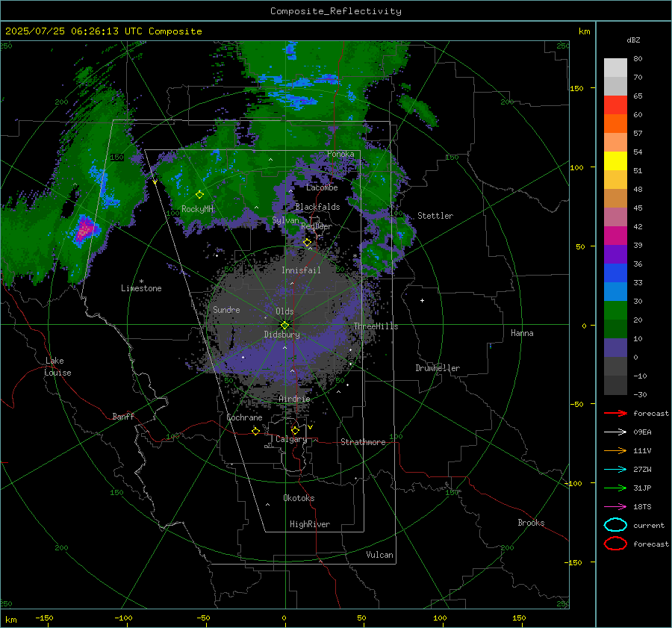Select the orange 57–60 dBZ swatch
The image size is (672, 628).
(x=615, y=123)
